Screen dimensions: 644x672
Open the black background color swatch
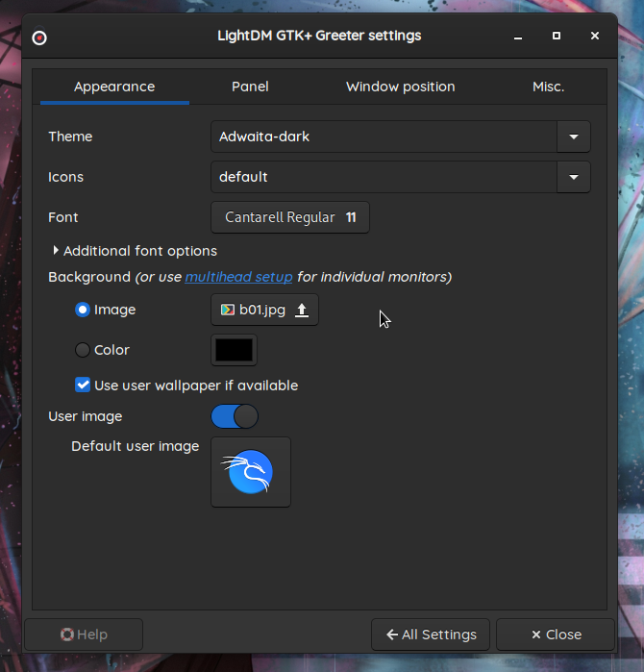pyautogui.click(x=234, y=350)
